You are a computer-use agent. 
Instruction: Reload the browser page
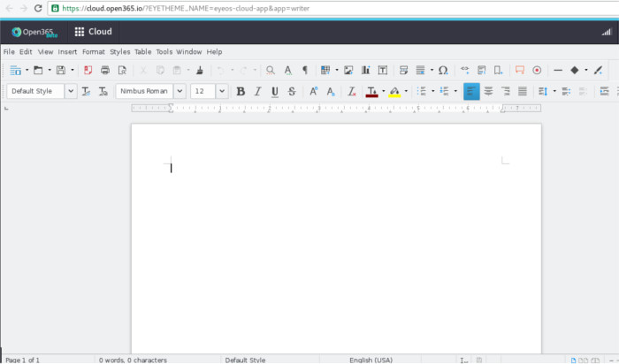click(38, 8)
